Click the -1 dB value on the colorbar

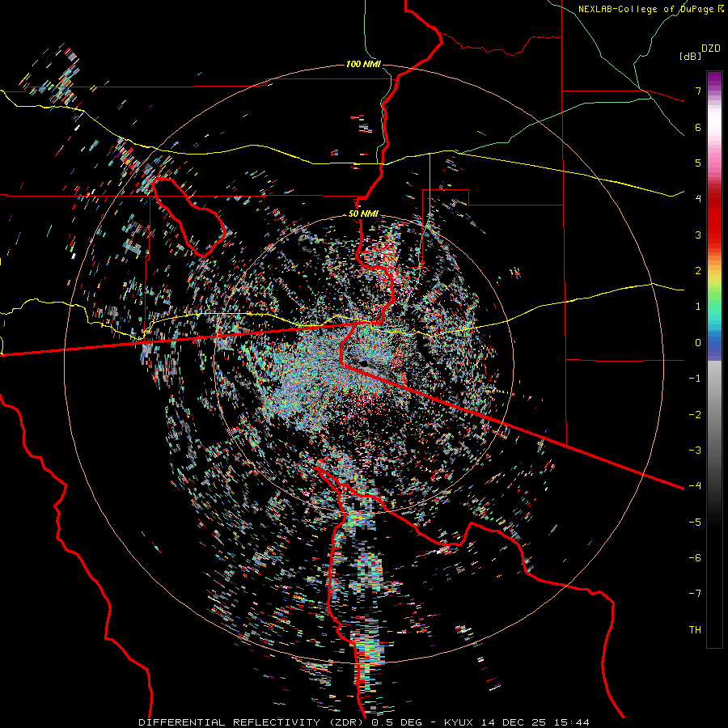click(695, 379)
